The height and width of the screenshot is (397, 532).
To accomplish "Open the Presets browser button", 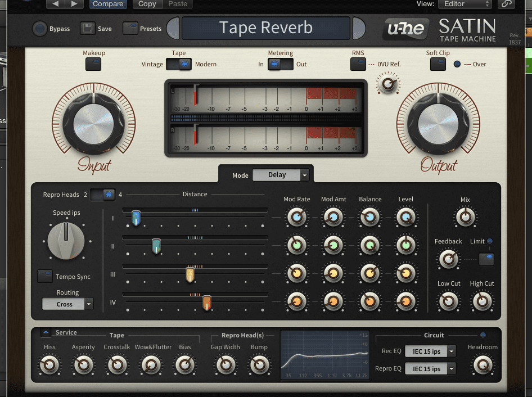I will coord(130,28).
